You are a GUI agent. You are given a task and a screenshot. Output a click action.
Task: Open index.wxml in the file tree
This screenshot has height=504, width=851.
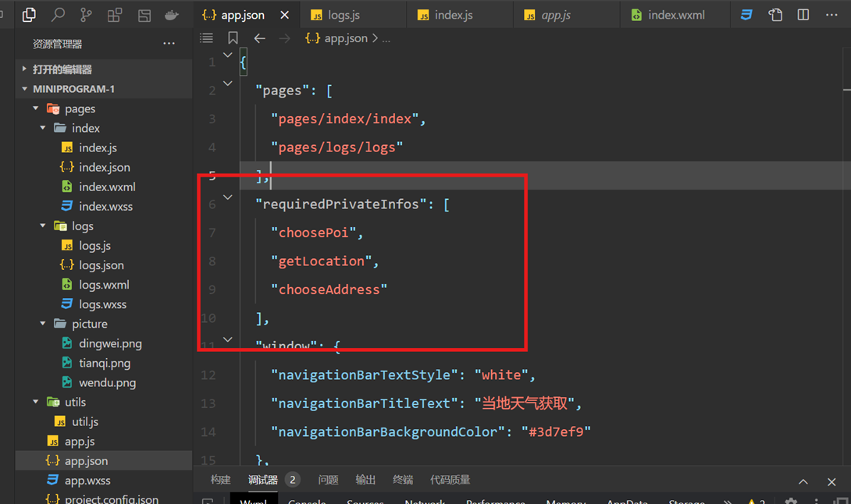pyautogui.click(x=107, y=186)
